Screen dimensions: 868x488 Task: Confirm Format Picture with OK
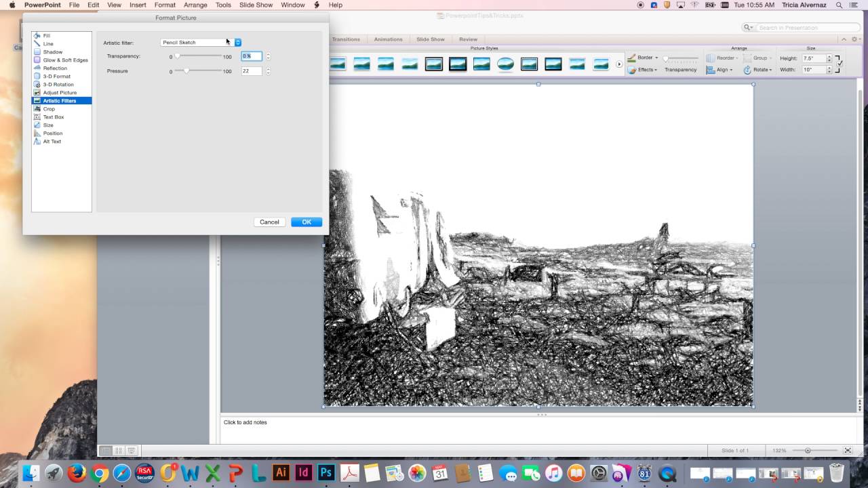(x=307, y=222)
